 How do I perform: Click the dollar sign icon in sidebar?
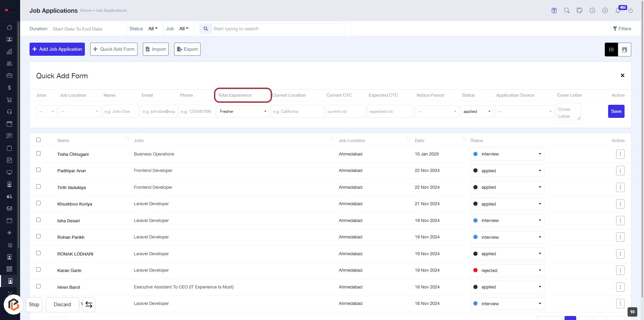click(x=9, y=88)
